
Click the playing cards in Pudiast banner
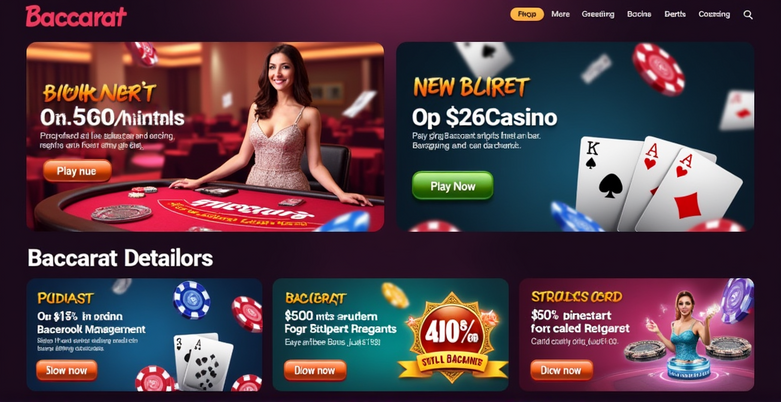click(203, 361)
